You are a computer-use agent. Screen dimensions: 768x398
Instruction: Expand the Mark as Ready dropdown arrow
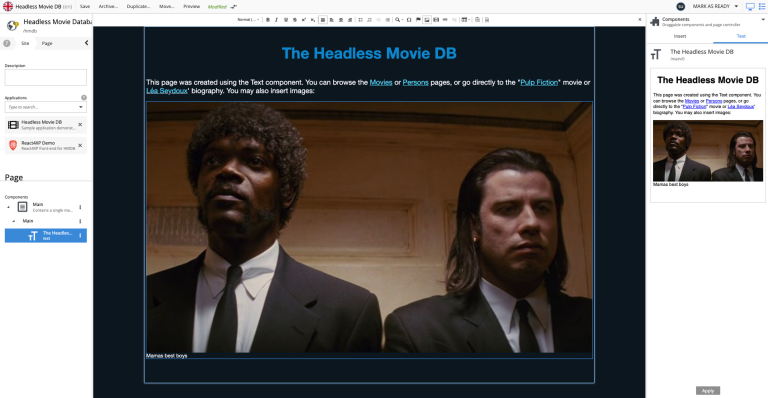[736, 6]
